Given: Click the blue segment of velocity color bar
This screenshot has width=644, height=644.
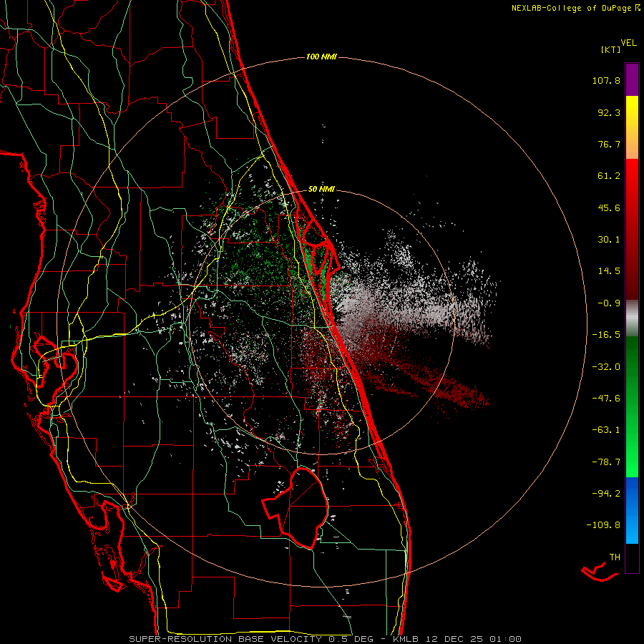Looking at the screenshot, I should (x=632, y=510).
